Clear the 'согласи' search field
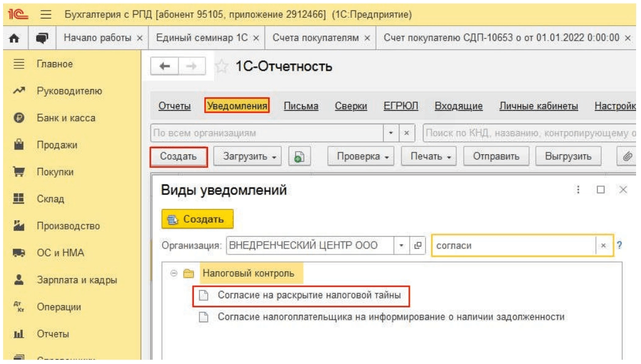Viewport: 641px width, 364px height. pyautogui.click(x=603, y=245)
